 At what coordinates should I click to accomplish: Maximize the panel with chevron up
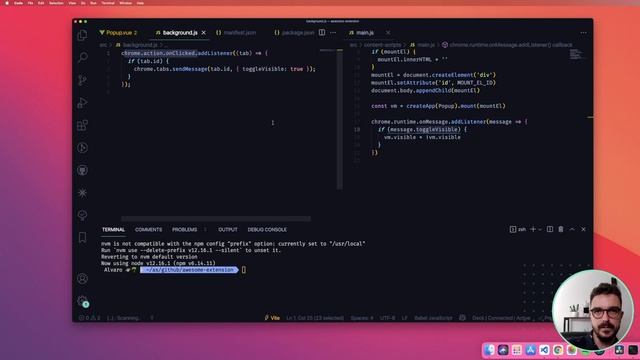click(x=572, y=229)
